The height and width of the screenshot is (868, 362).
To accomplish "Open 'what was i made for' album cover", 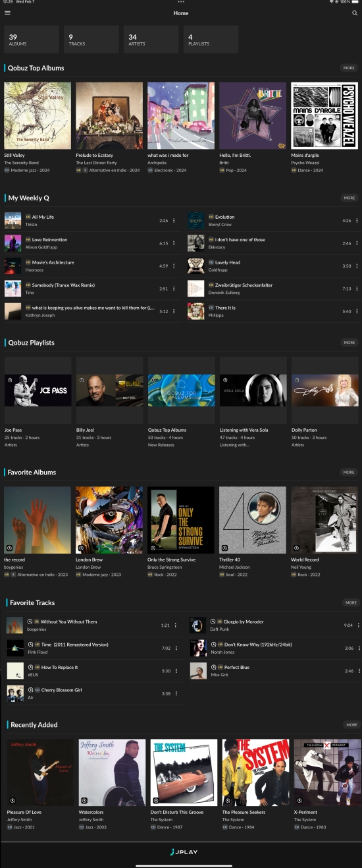I will point(181,115).
